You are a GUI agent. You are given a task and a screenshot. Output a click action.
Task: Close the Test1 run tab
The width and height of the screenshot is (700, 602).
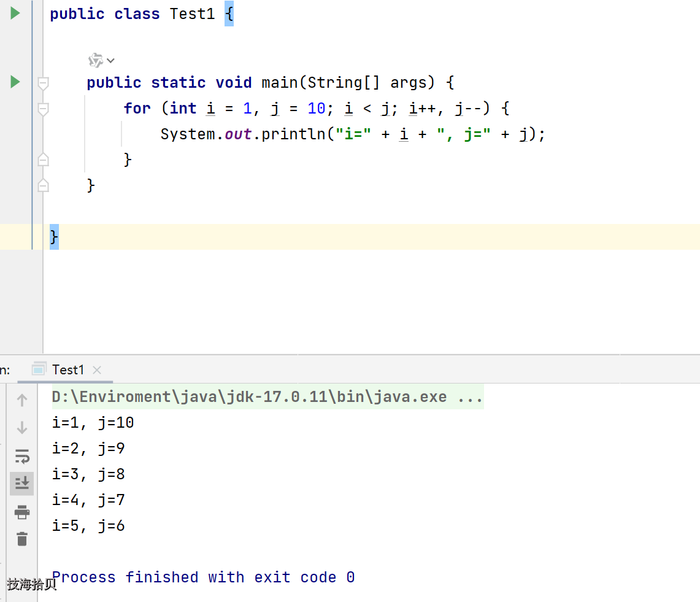(x=97, y=370)
